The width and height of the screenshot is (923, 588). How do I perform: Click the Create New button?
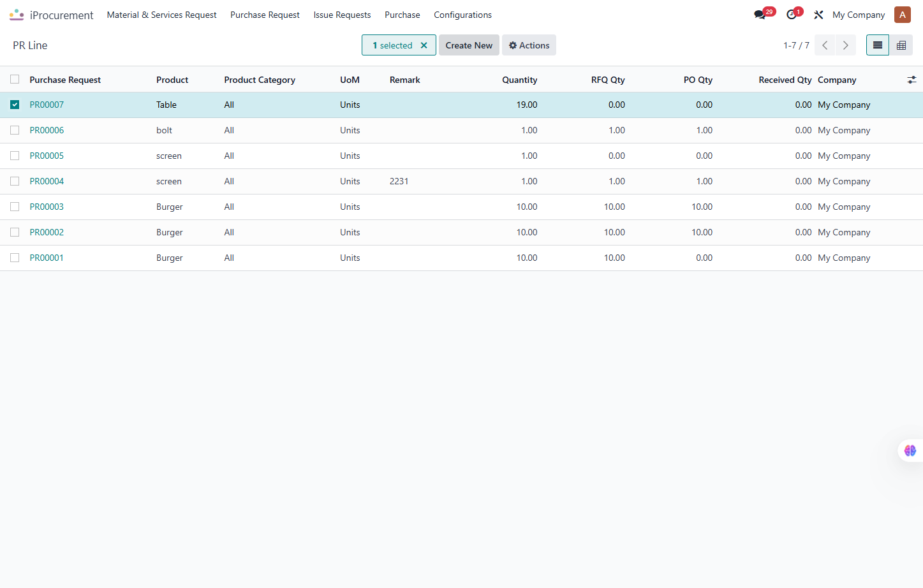(469, 45)
